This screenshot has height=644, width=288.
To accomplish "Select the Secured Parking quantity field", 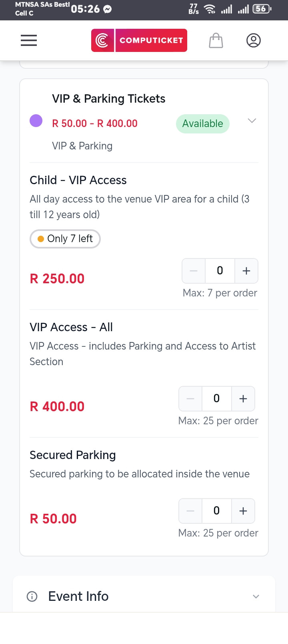I will 216,511.
